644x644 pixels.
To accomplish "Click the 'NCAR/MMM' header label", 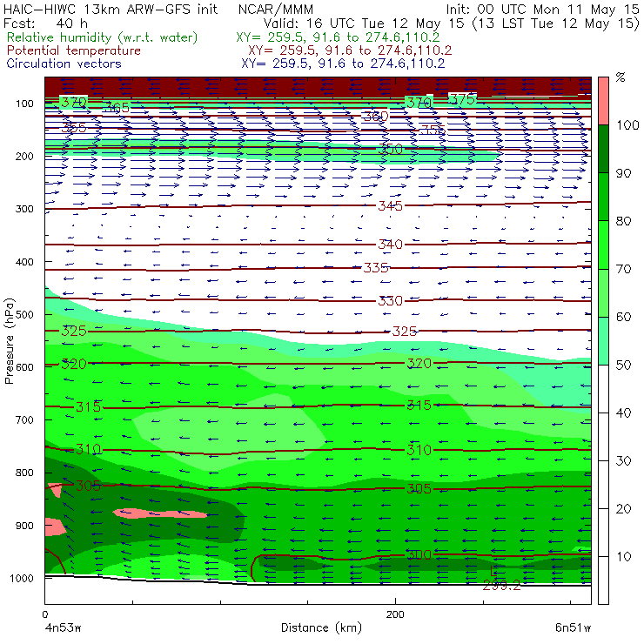I will click(276, 10).
